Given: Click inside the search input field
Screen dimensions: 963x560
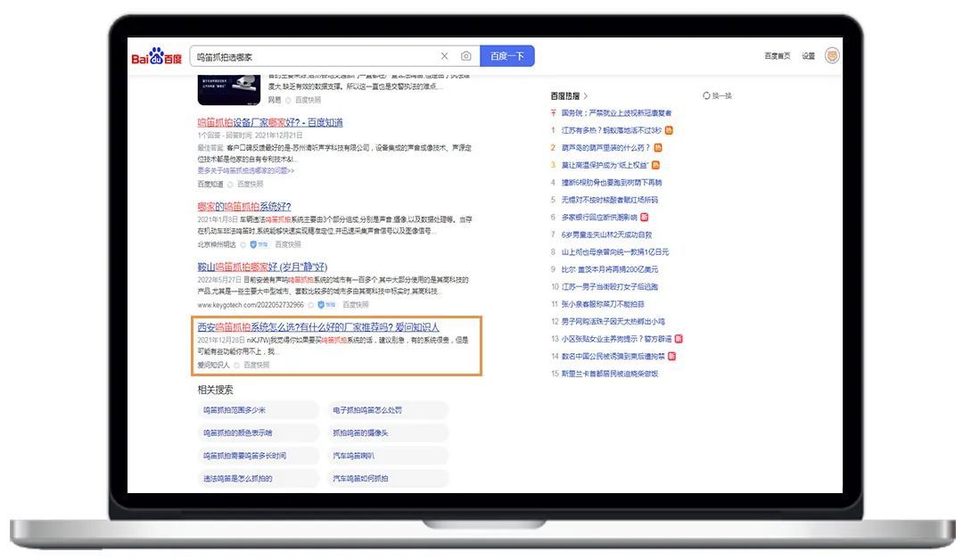Looking at the screenshot, I should [312, 56].
